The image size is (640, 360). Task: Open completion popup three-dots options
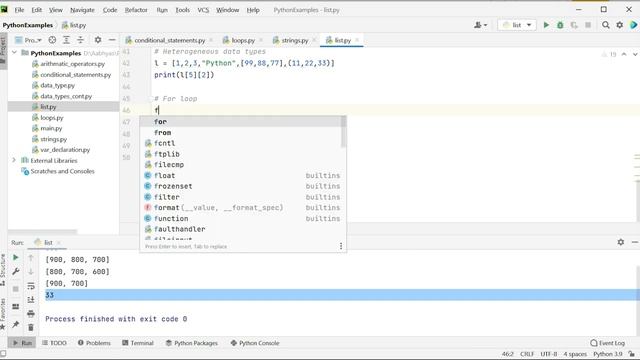click(341, 246)
